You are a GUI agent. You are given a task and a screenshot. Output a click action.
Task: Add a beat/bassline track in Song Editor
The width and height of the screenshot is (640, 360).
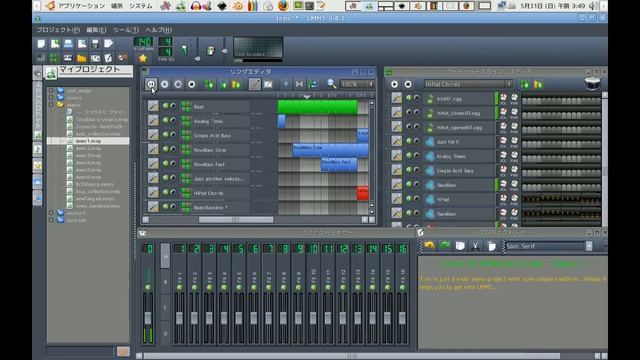click(x=209, y=84)
